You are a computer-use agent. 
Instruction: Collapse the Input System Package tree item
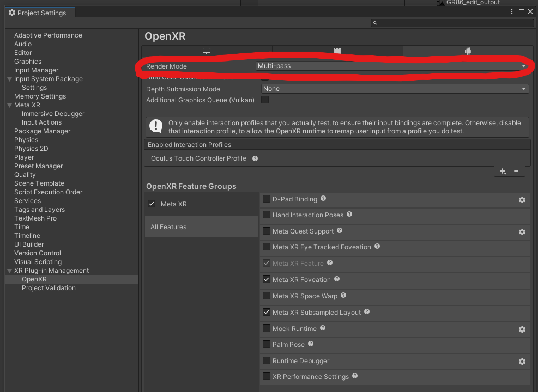10,79
